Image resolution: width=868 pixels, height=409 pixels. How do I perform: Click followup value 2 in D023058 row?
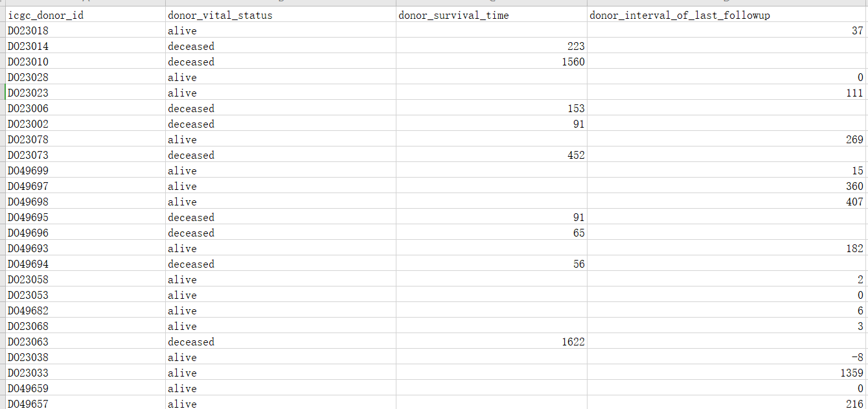[727, 279]
